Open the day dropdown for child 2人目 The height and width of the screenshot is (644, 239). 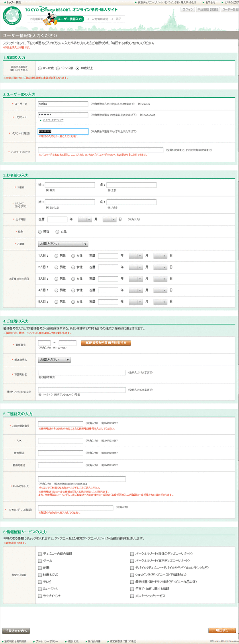(x=160, y=267)
